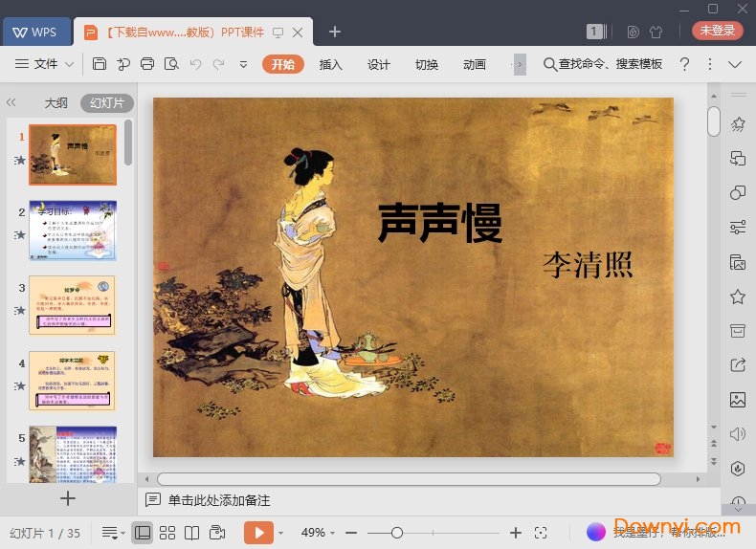Switch to the 插入 tab
The width and height of the screenshot is (756, 549).
(x=331, y=64)
